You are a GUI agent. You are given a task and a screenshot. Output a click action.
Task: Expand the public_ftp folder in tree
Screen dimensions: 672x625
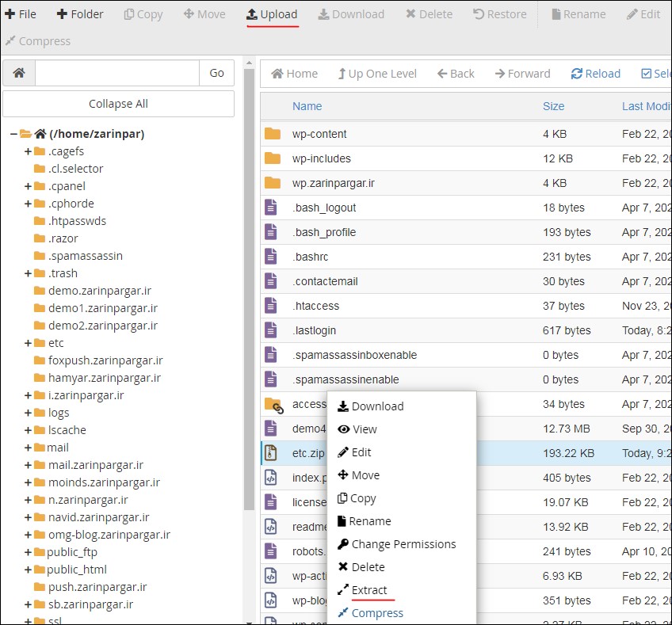(x=29, y=552)
